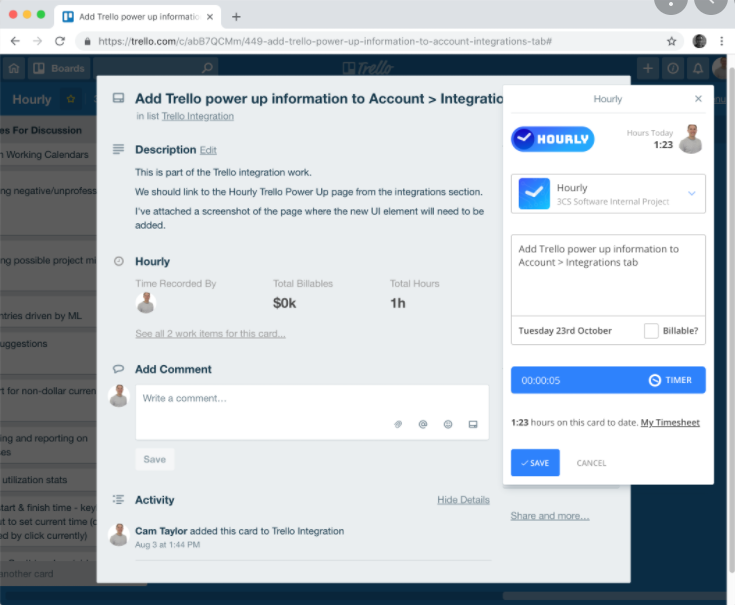Open the My Timesheet link
The width and height of the screenshot is (735, 605).
click(670, 423)
